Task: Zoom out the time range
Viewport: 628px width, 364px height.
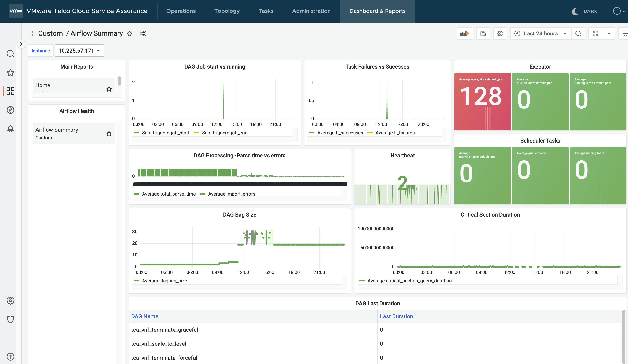Action: (x=578, y=34)
